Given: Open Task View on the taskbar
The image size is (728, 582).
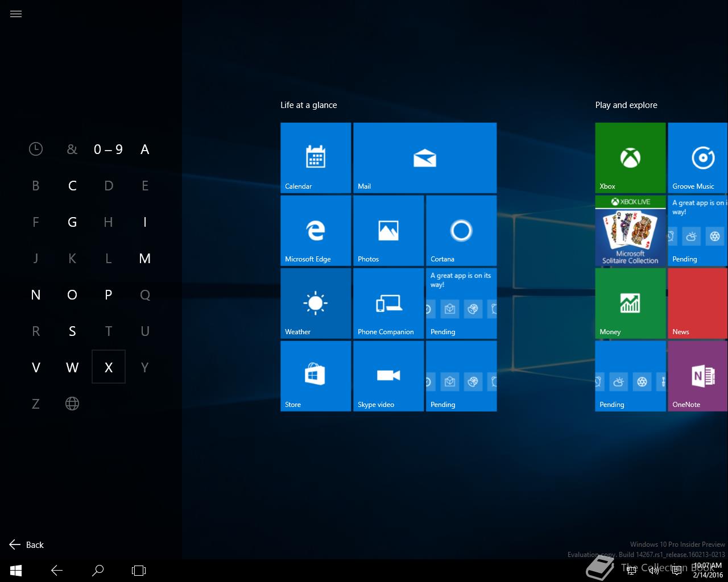Looking at the screenshot, I should pos(139,571).
